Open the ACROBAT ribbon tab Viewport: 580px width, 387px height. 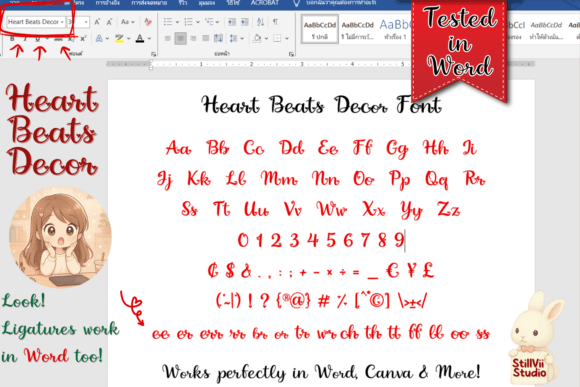coord(265,3)
